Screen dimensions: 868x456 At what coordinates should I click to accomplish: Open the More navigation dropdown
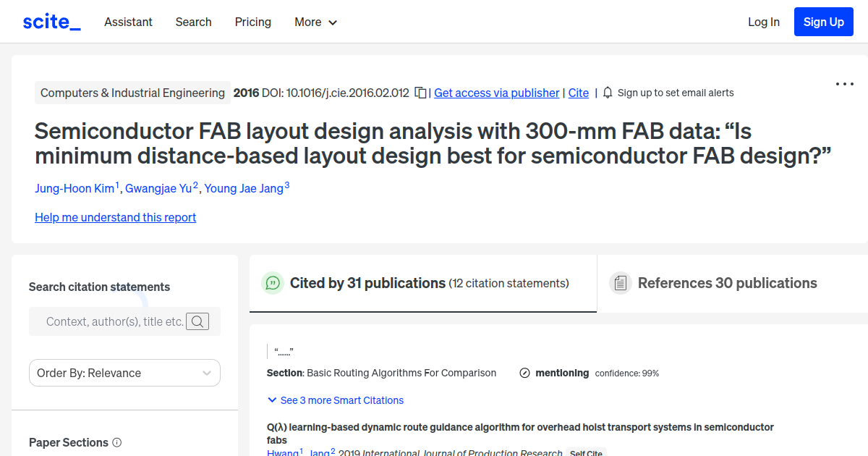pos(315,22)
